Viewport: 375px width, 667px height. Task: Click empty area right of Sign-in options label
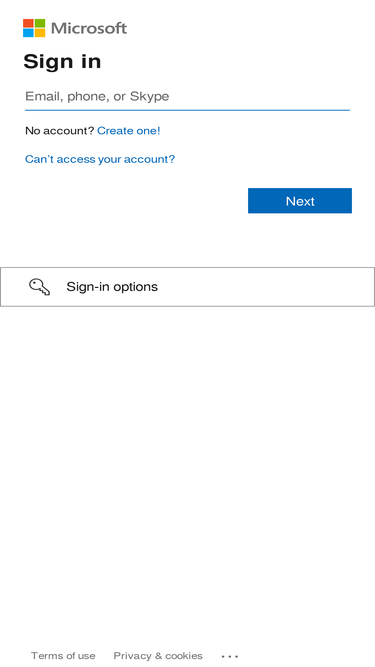click(x=264, y=287)
